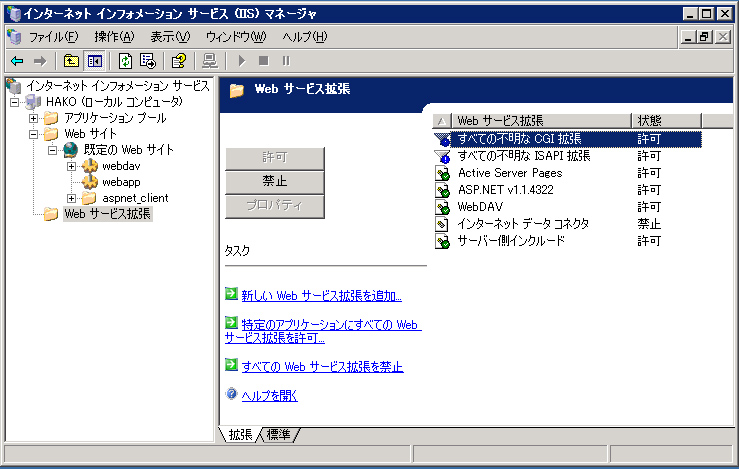
Task: Collapse the Web サイト tree node
Action: click(33, 134)
